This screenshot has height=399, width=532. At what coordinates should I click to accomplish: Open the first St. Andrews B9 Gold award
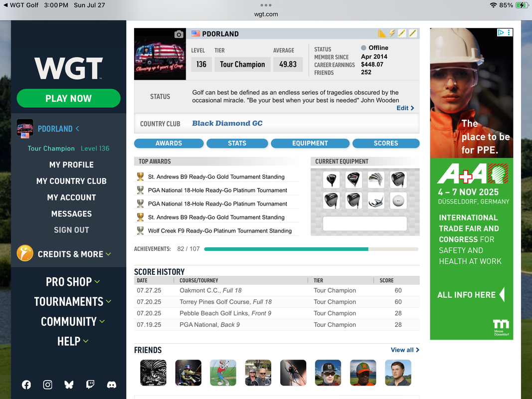point(216,177)
